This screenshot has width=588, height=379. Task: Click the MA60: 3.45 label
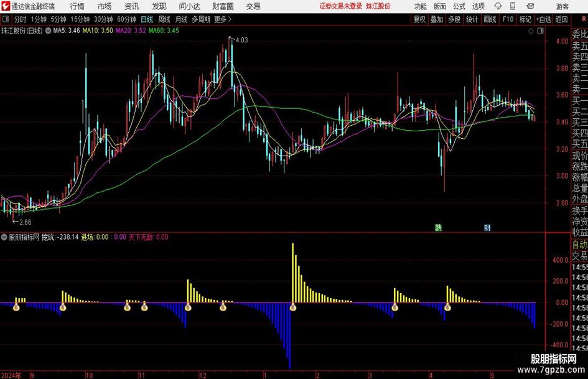click(x=164, y=30)
